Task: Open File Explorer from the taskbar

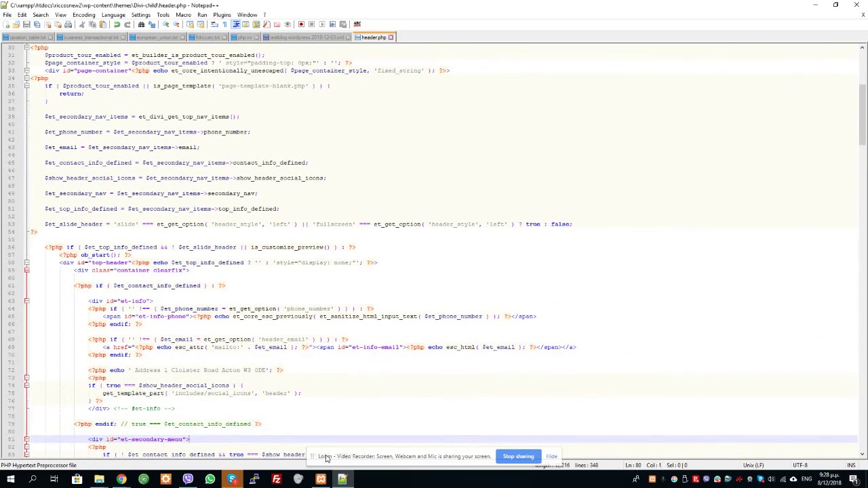Action: click(x=99, y=480)
